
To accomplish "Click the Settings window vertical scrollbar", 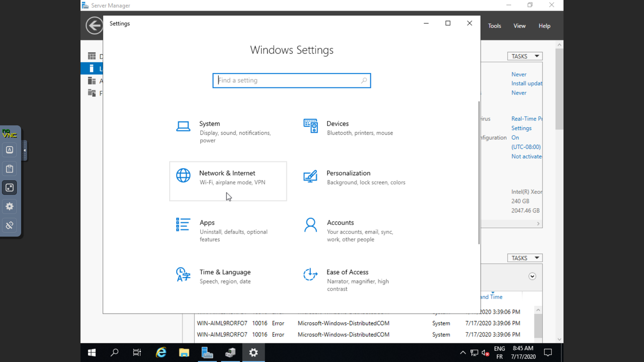I will (479, 172).
